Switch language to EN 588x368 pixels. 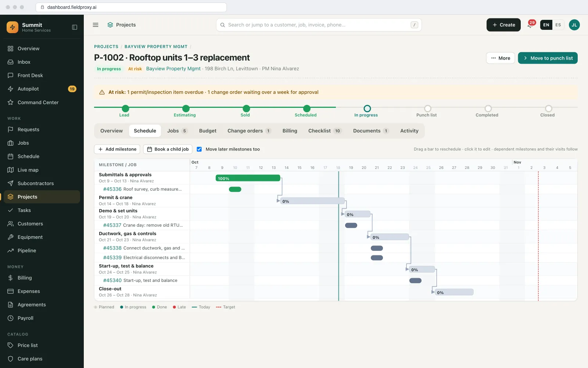pyautogui.click(x=546, y=25)
